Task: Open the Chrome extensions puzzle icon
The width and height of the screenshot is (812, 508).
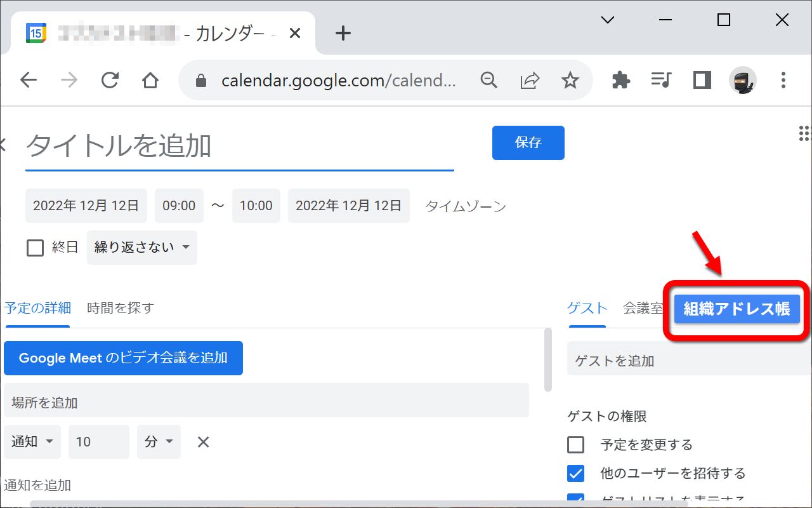Action: pyautogui.click(x=620, y=80)
